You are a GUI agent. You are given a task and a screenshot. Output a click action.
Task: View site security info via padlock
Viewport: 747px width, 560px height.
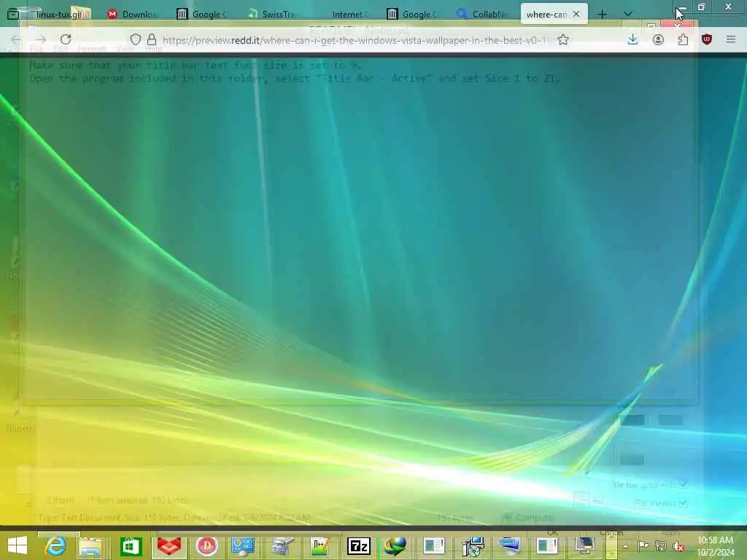pyautogui.click(x=152, y=39)
